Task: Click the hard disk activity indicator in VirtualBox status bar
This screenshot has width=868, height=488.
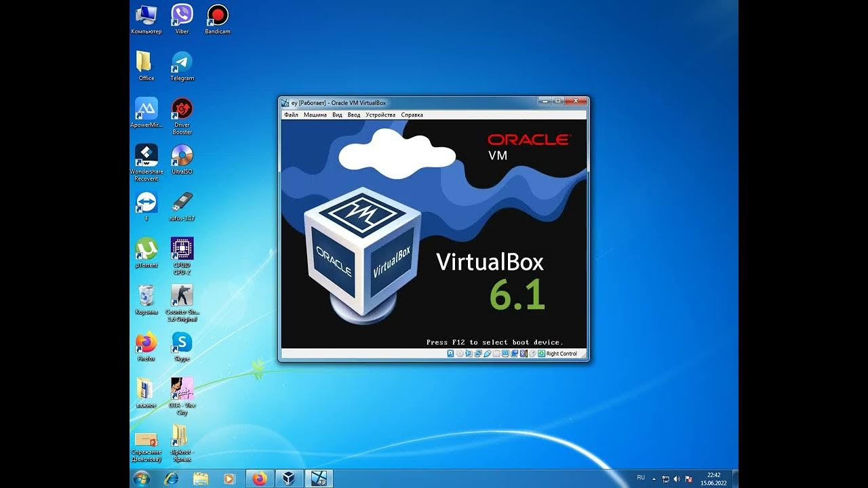Action: tap(450, 353)
